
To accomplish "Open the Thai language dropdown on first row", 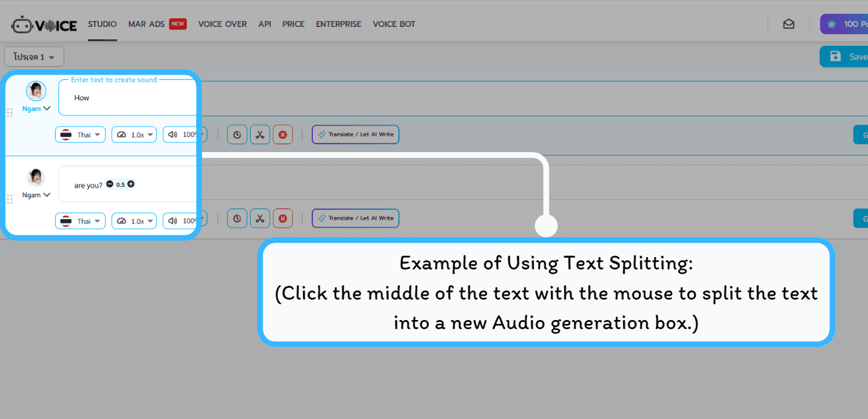I will 80,134.
